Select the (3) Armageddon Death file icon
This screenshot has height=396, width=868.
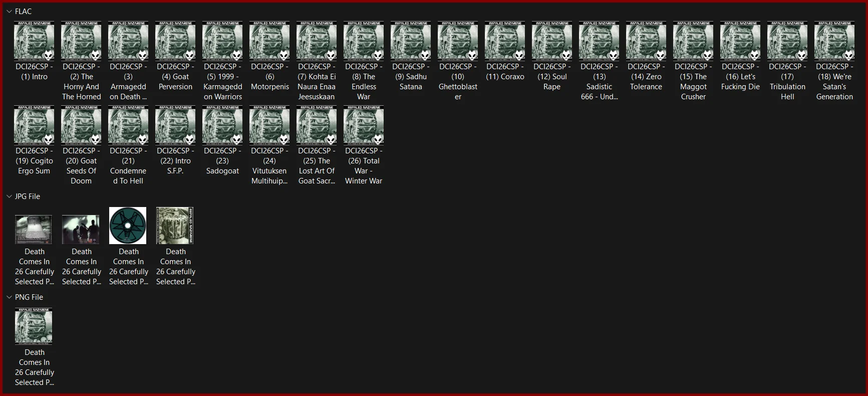[x=128, y=41]
